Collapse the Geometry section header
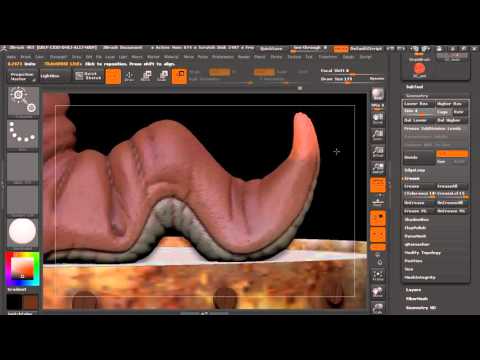This screenshot has width=480, height=360. pyautogui.click(x=417, y=96)
